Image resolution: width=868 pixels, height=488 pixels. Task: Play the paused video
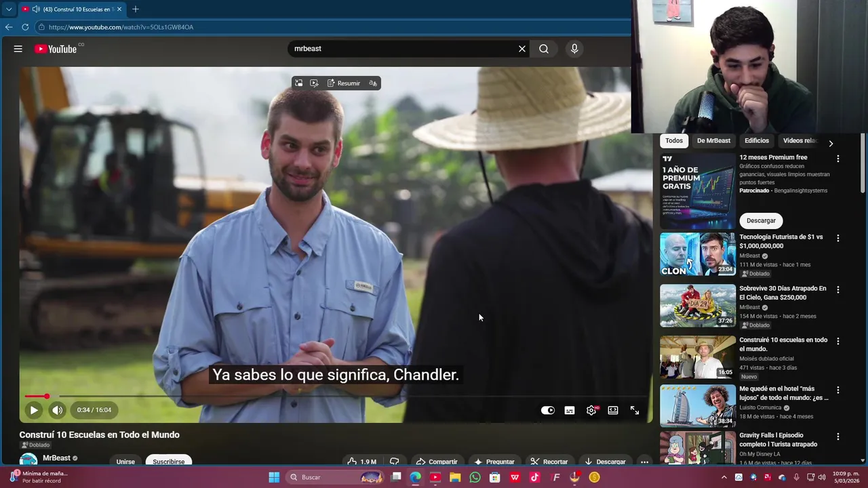click(34, 410)
